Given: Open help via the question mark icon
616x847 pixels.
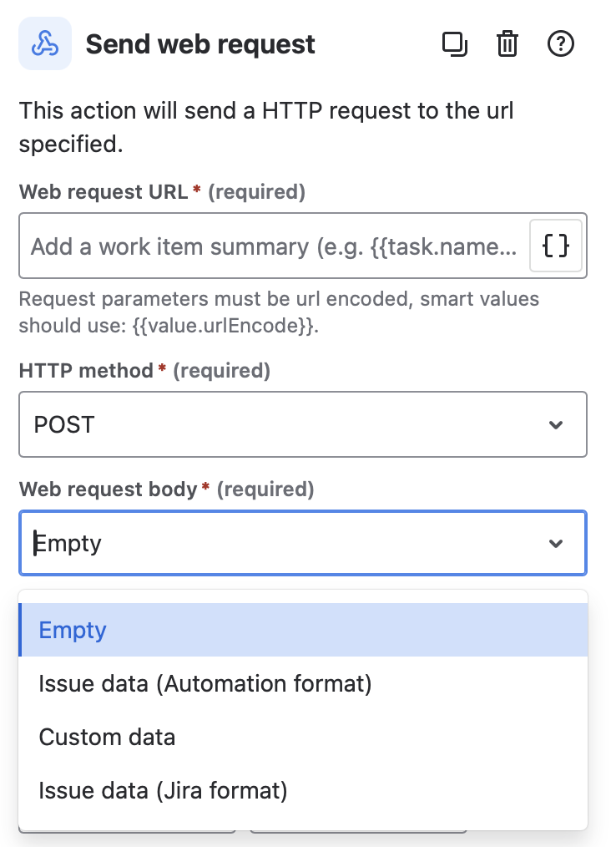Looking at the screenshot, I should coord(560,43).
